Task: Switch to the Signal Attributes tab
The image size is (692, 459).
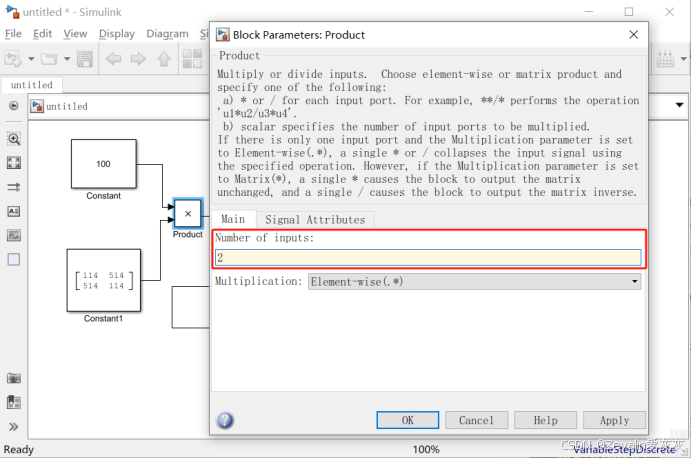Action: (315, 220)
